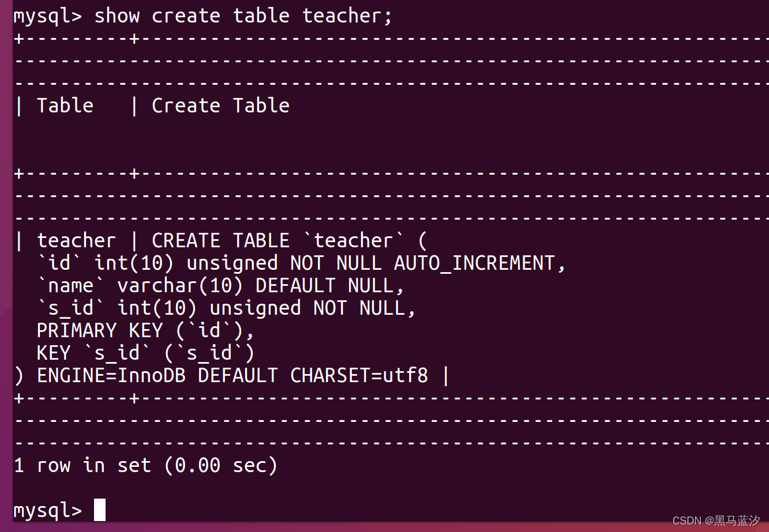Click the CREATE TABLE `teacher` line
Image resolution: width=769 pixels, height=532 pixels.
[289, 240]
